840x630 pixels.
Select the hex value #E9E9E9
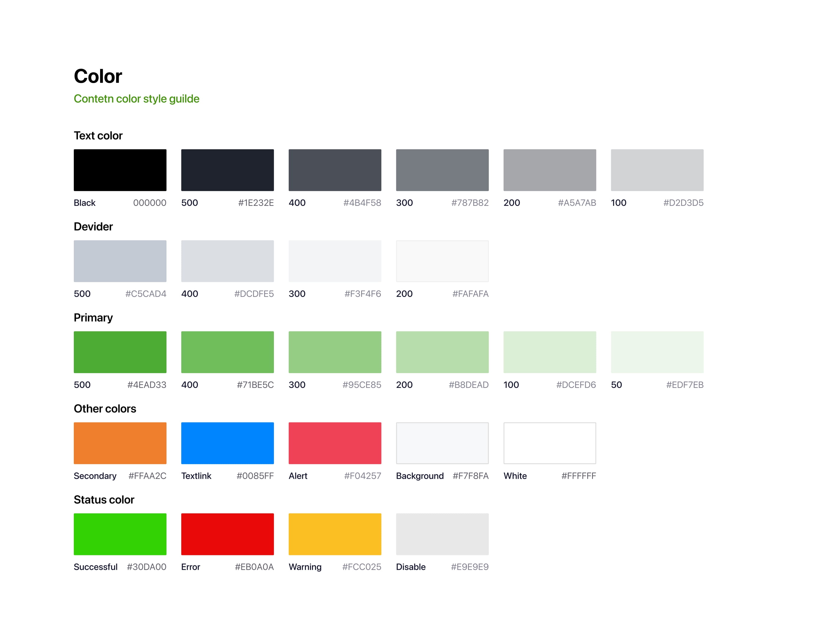[470, 567]
